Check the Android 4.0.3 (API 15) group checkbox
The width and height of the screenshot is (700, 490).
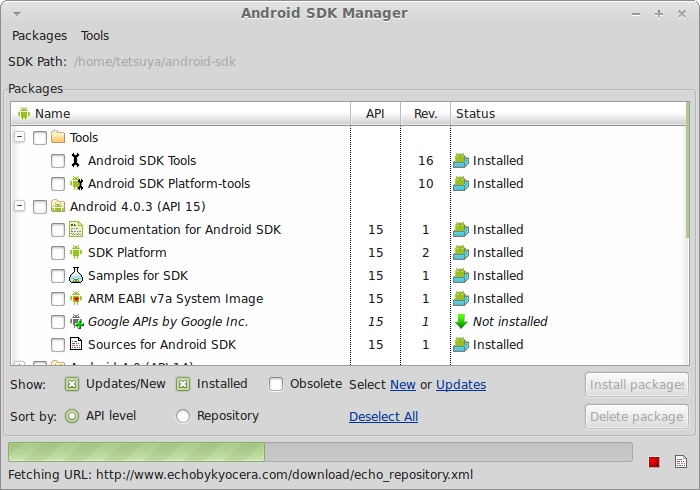click(40, 207)
